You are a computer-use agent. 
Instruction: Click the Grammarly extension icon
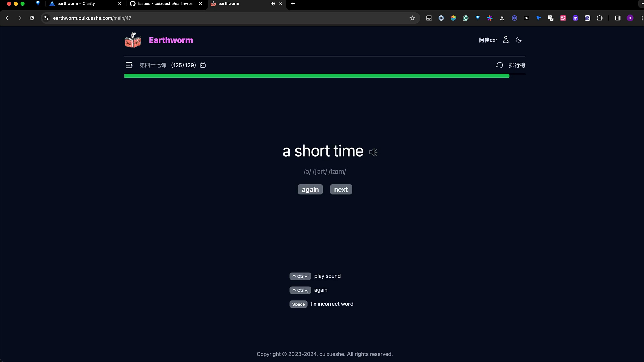pyautogui.click(x=466, y=18)
